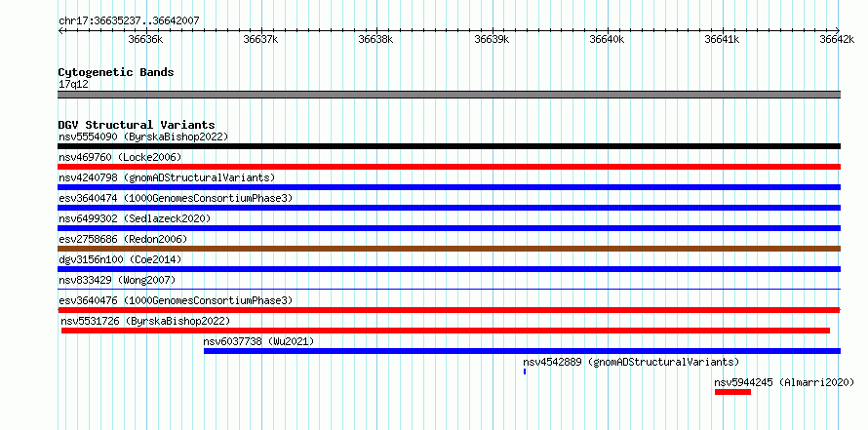Image resolution: width=868 pixels, height=430 pixels.
Task: Click the Cytogenetic Bands track title
Action: pos(116,72)
